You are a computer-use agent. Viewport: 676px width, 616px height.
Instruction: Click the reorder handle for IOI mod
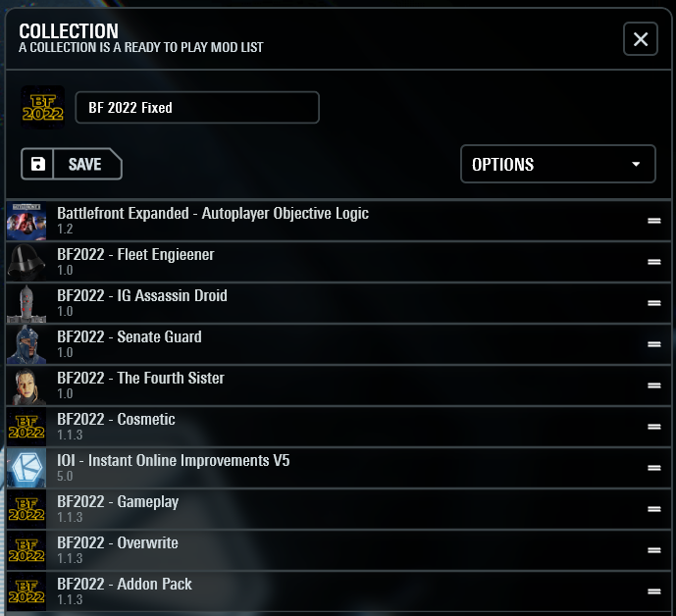point(654,468)
